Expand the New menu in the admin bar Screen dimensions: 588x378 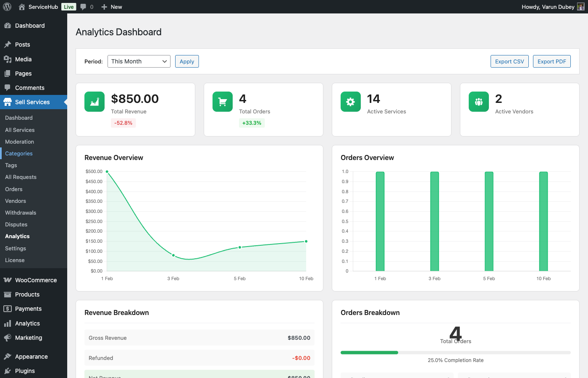[111, 7]
